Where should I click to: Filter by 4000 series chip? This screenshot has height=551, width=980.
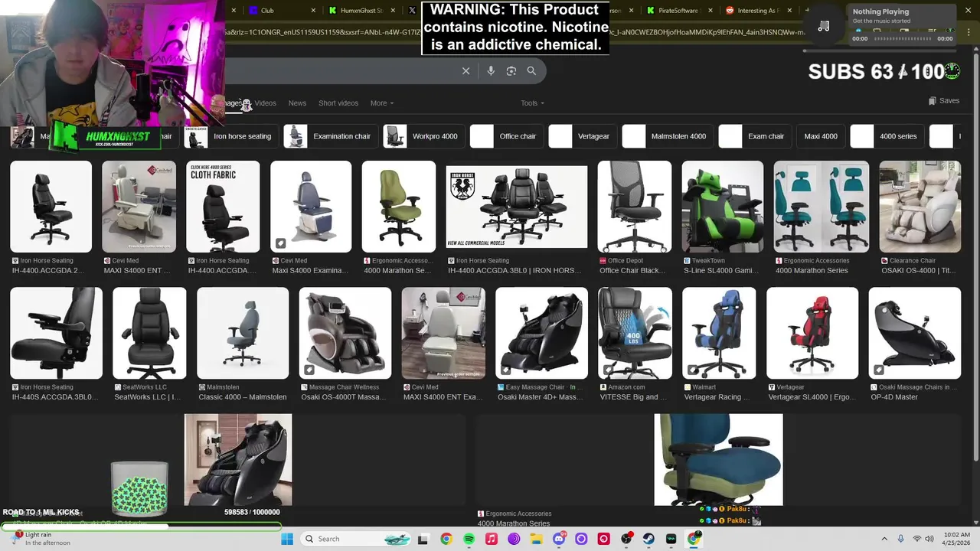(x=886, y=136)
